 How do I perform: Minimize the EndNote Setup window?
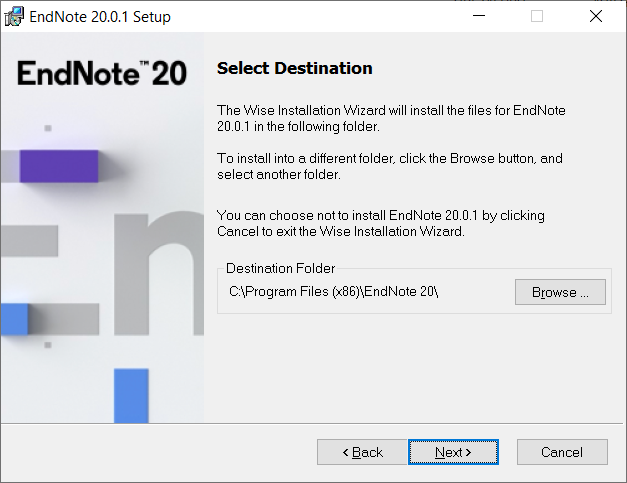click(x=479, y=16)
